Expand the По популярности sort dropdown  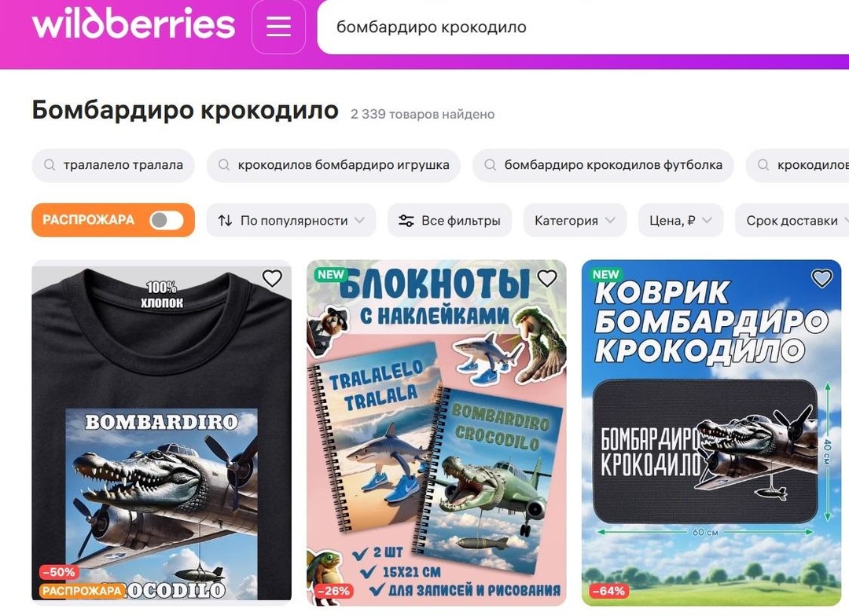(x=291, y=220)
